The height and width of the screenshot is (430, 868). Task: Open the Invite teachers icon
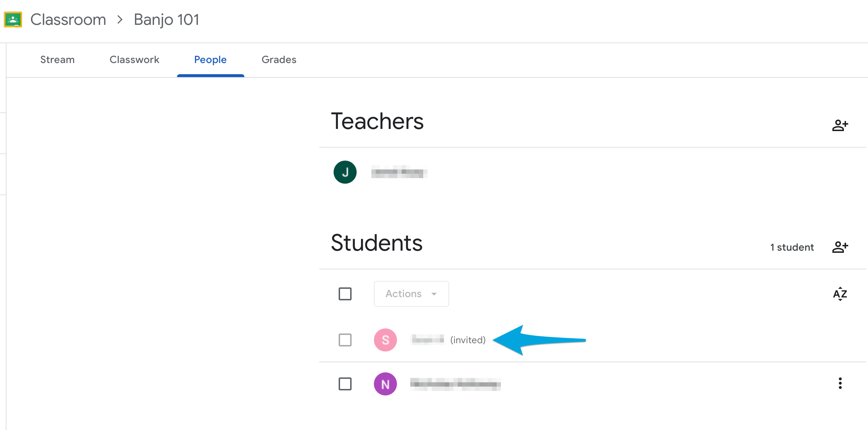(x=840, y=125)
